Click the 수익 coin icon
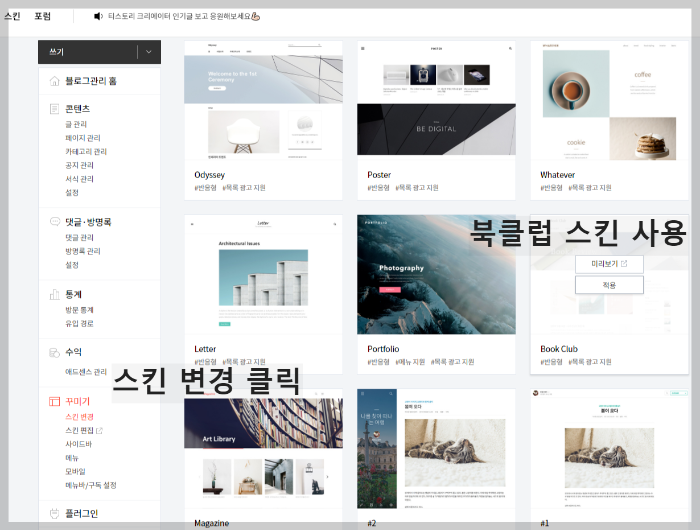The height and width of the screenshot is (530, 700). 54,352
